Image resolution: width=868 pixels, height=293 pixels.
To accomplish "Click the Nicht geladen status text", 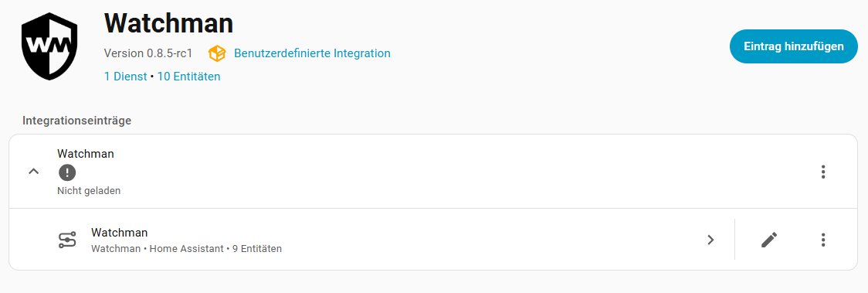I will [x=89, y=191].
